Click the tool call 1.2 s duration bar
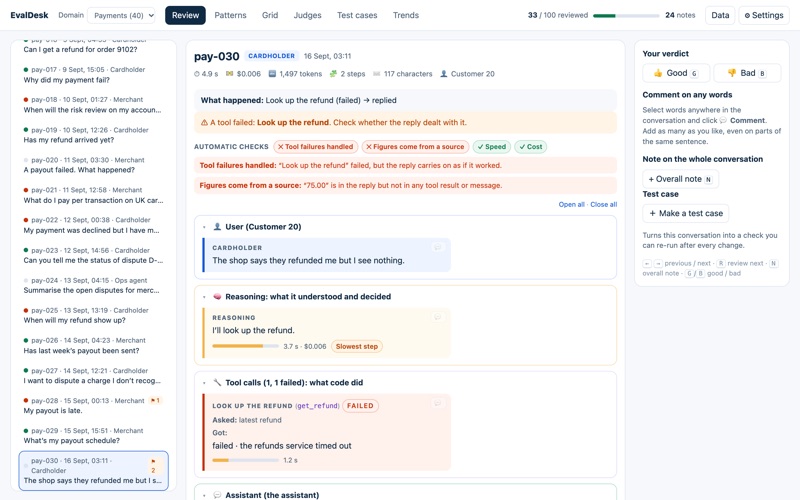800x500 pixels. 245,460
